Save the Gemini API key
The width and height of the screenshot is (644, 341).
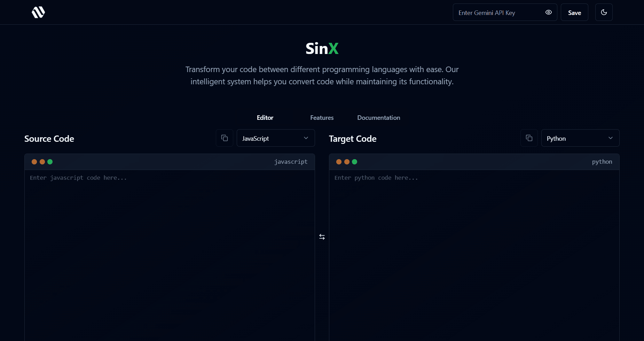pos(574,12)
